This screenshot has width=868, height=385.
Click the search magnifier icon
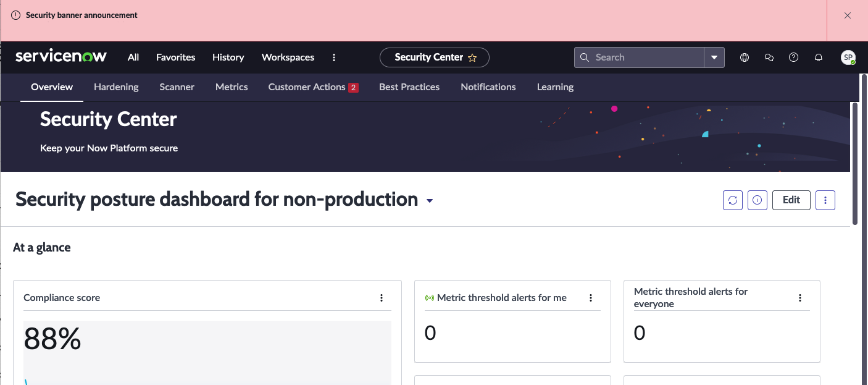[585, 57]
